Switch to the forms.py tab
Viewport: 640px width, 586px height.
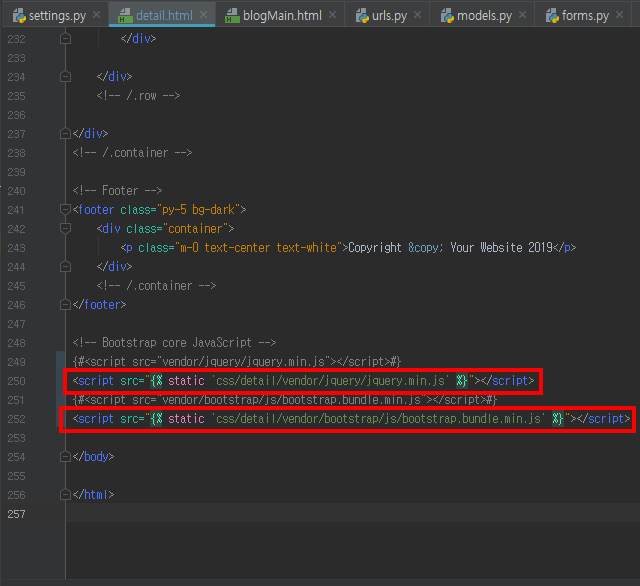(x=585, y=16)
